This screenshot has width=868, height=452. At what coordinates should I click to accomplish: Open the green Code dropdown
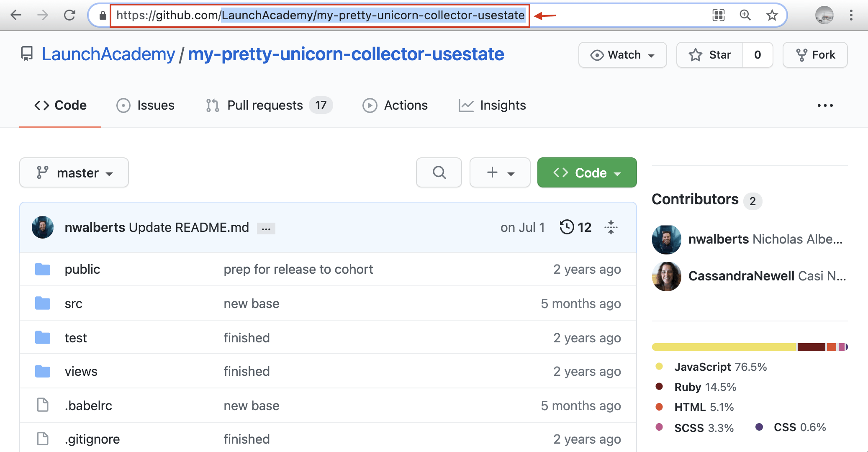click(586, 172)
